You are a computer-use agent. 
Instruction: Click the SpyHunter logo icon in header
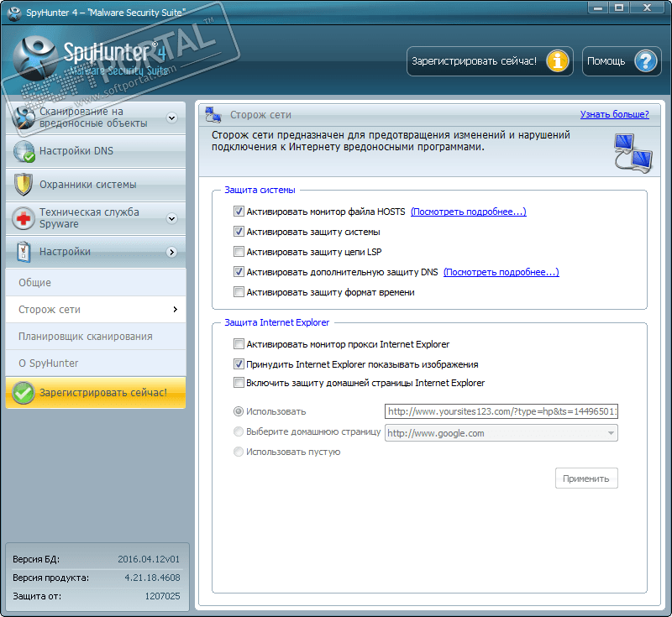pyautogui.click(x=34, y=58)
